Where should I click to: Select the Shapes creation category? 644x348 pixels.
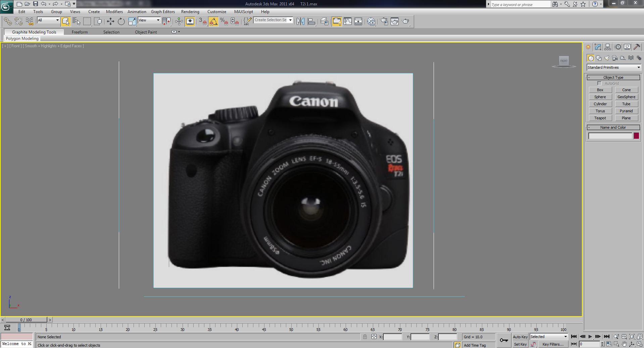(x=599, y=58)
